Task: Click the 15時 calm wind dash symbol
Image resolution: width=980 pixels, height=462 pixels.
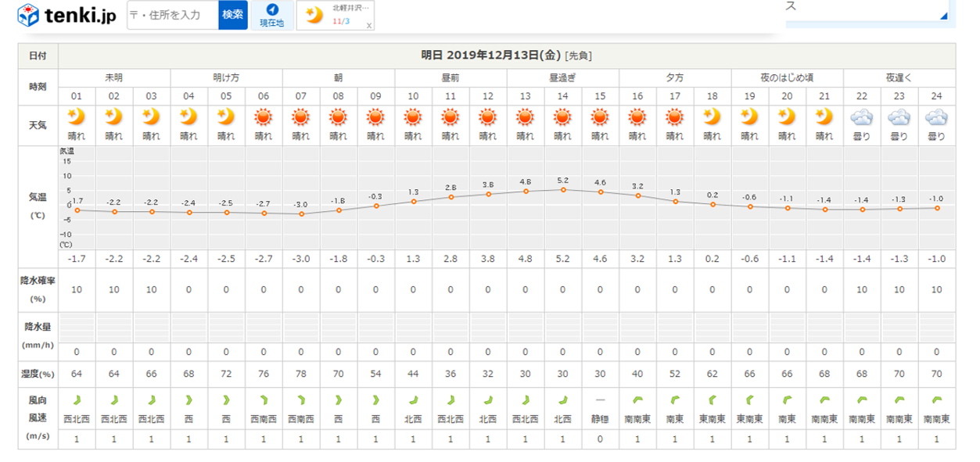Action: click(600, 399)
